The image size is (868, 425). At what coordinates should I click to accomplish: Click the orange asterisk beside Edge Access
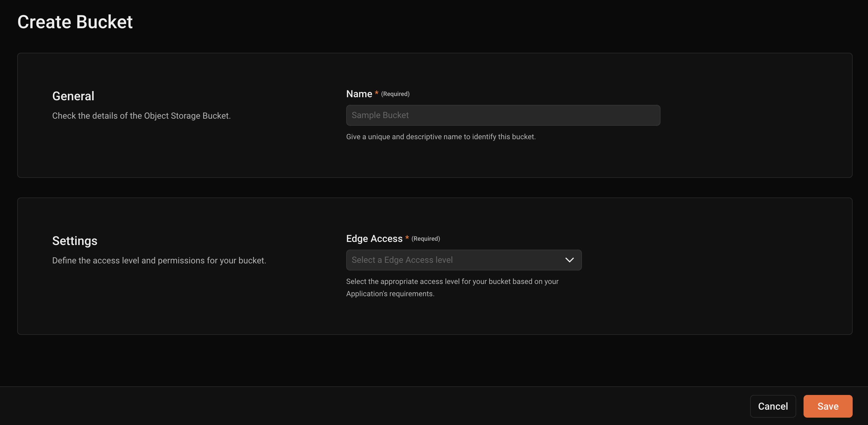coord(407,237)
